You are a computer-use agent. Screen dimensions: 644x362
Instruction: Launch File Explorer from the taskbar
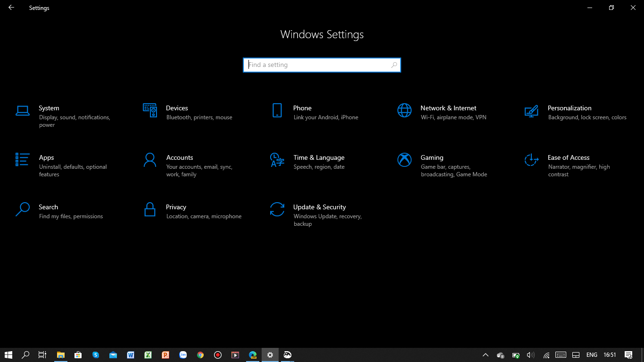pyautogui.click(x=61, y=355)
